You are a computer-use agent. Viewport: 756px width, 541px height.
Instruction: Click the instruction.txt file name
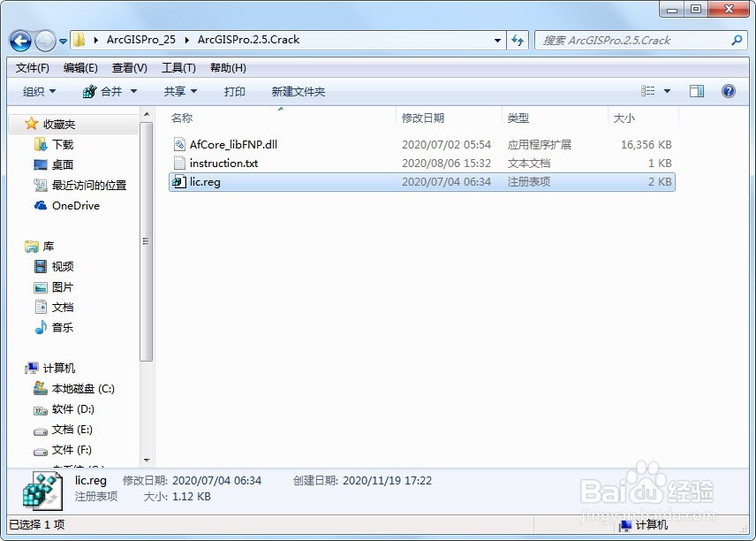pos(223,164)
